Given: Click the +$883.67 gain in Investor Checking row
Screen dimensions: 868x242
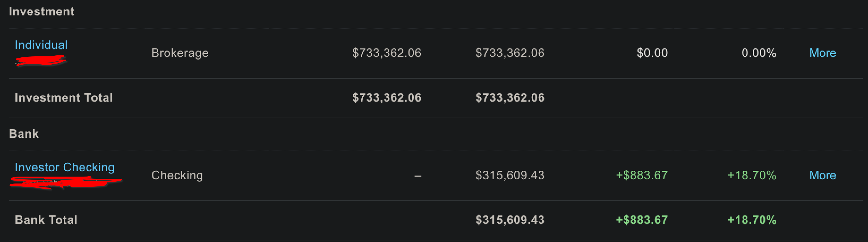Looking at the screenshot, I should point(641,175).
